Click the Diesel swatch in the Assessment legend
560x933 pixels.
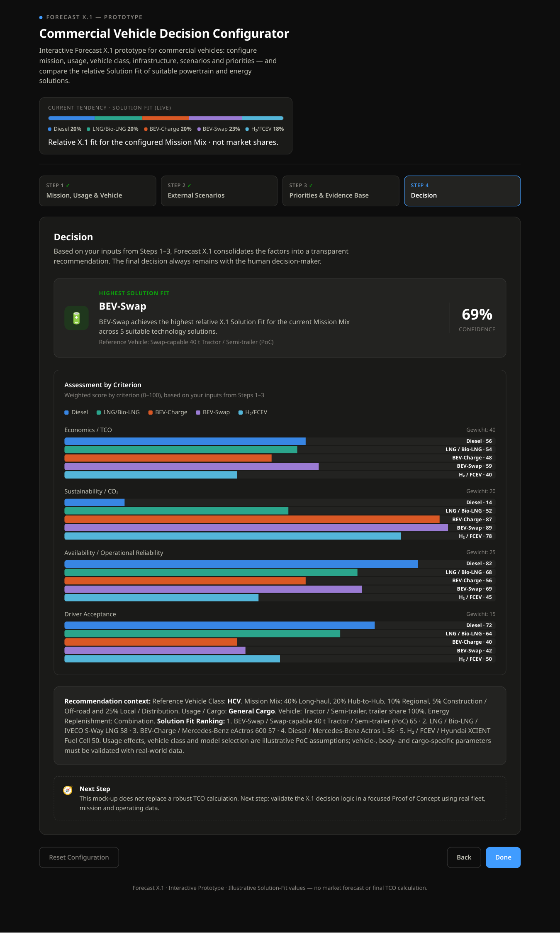[66, 413]
